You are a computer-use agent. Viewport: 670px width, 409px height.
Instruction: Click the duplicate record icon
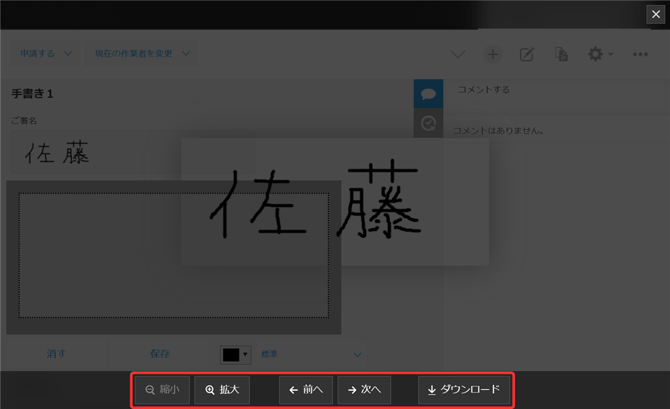pyautogui.click(x=561, y=54)
